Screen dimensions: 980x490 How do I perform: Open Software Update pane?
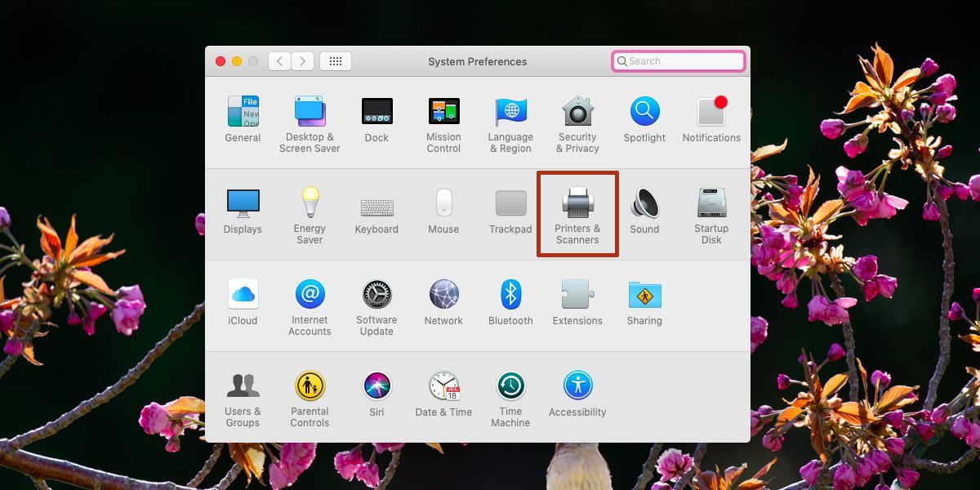(x=376, y=307)
